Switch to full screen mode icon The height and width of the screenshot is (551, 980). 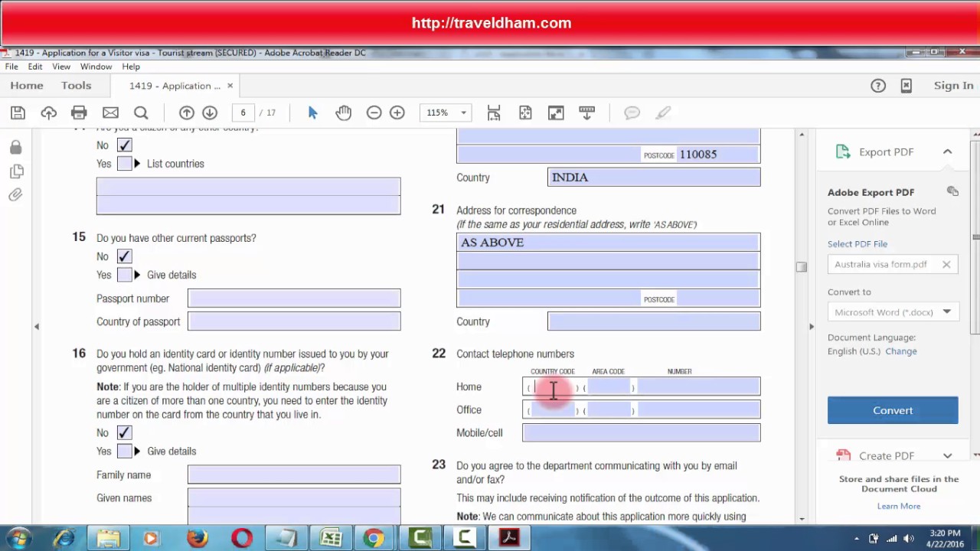[556, 113]
